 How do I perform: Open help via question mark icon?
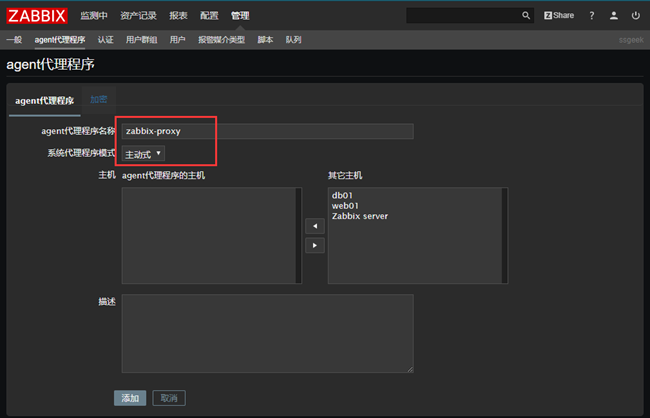pos(592,16)
